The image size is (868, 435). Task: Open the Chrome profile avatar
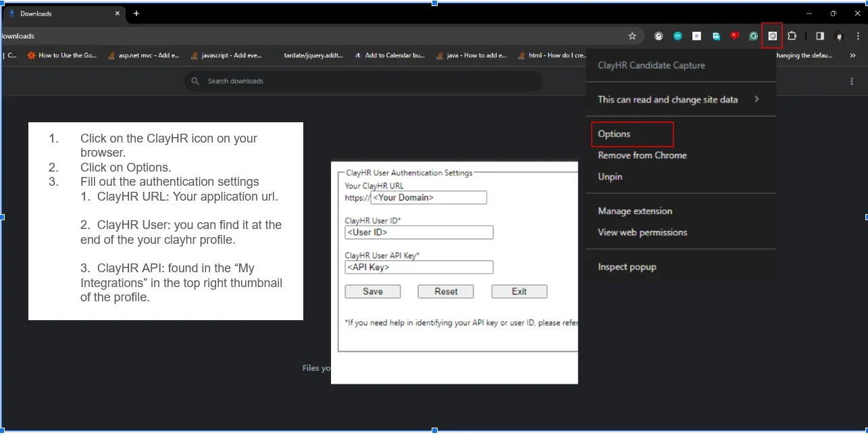[840, 36]
